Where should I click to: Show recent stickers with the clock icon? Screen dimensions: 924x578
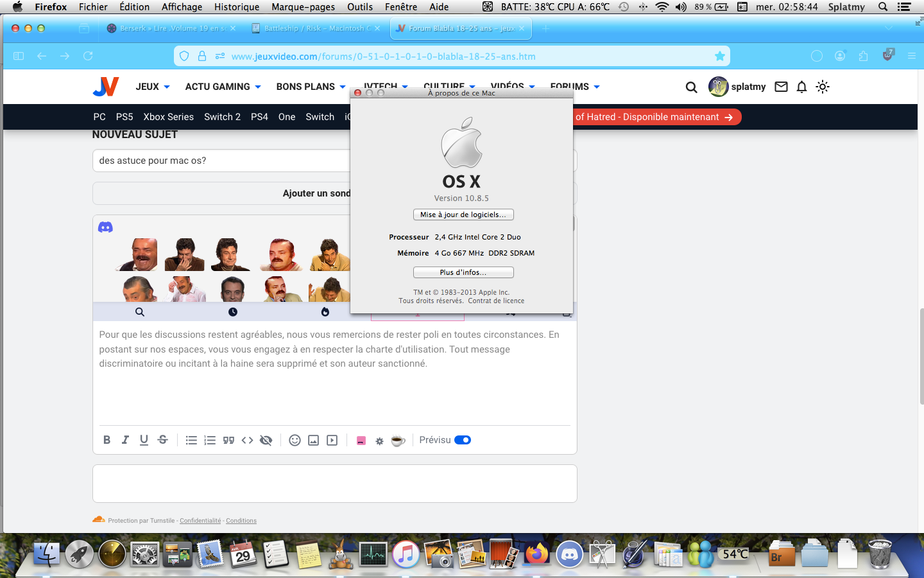(x=233, y=312)
